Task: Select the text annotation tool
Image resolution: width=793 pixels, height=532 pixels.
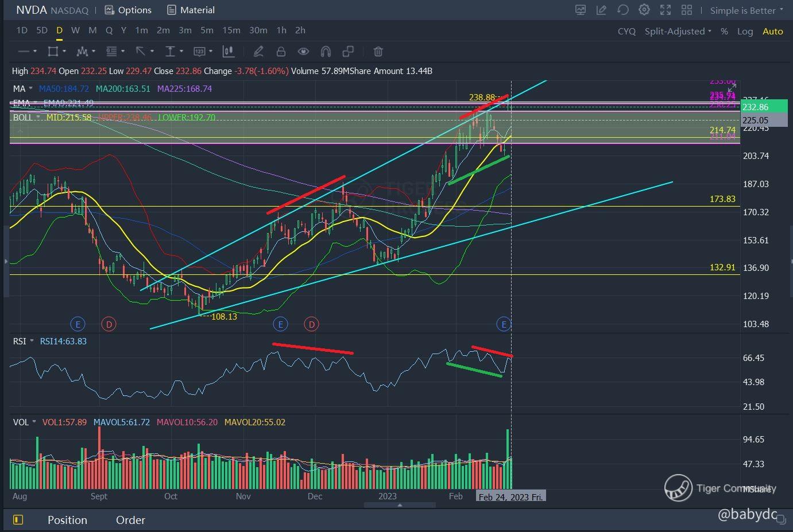Action: [x=170, y=52]
